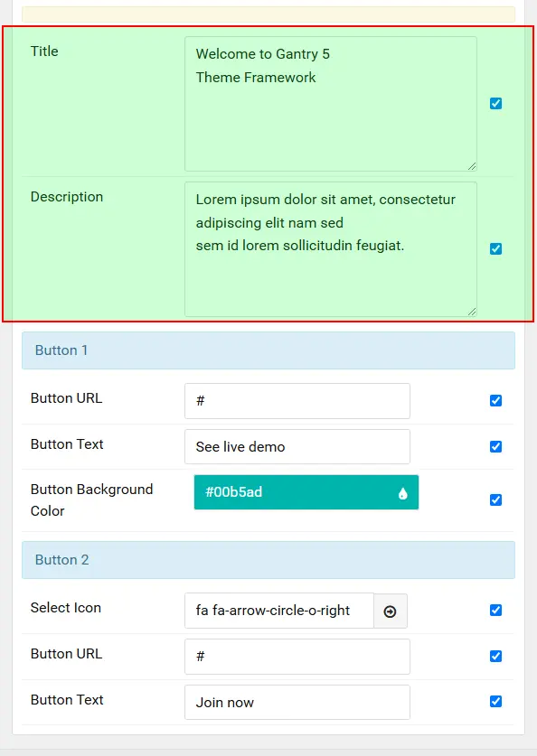The height and width of the screenshot is (756, 537).
Task: Toggle the Description checkbox
Action: [495, 248]
